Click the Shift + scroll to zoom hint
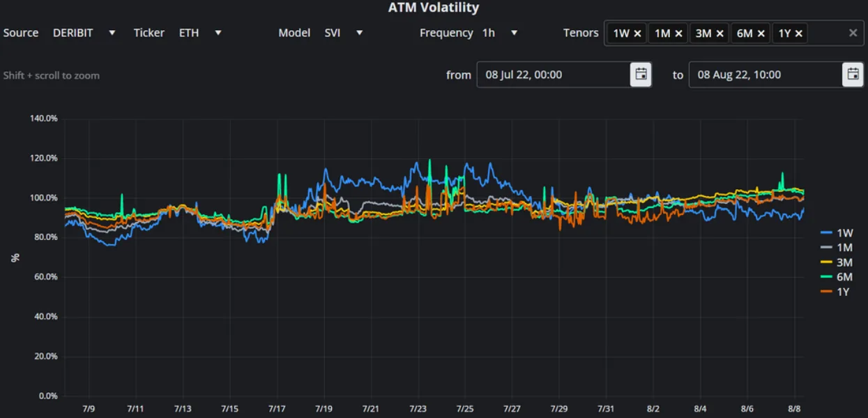 [x=52, y=75]
